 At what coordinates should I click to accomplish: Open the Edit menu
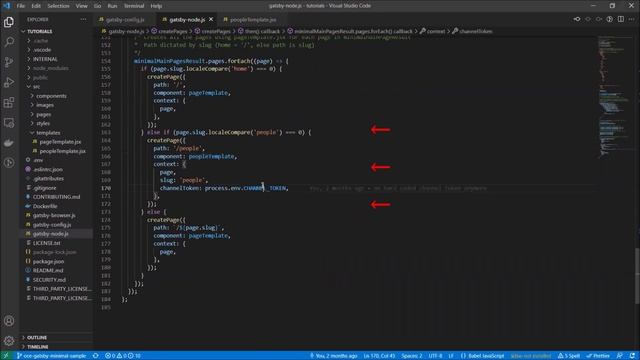[36, 6]
